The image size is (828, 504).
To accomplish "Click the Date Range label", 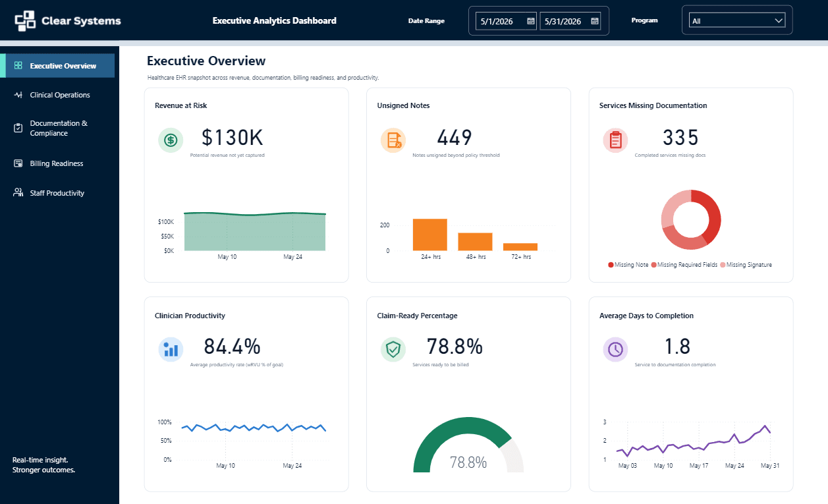I will click(426, 21).
